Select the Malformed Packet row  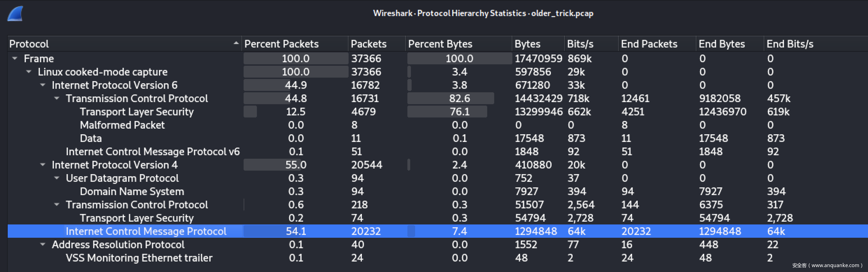pyautogui.click(x=122, y=125)
